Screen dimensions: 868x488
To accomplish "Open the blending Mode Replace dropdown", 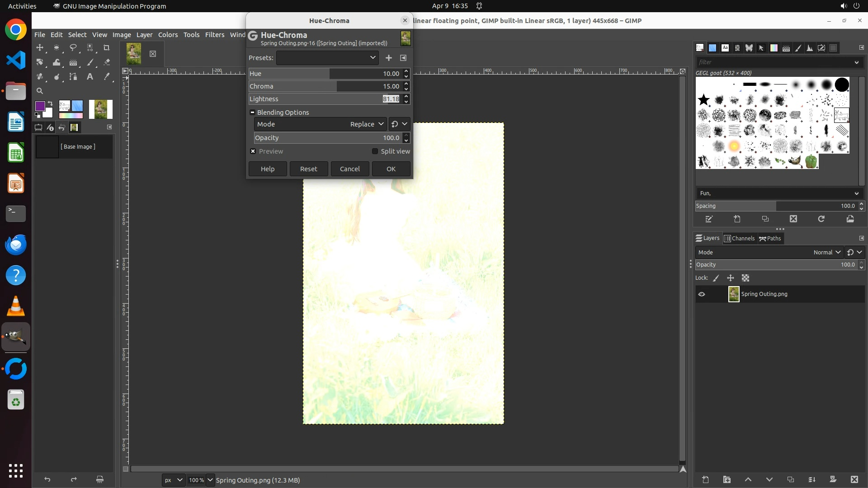I will point(366,124).
